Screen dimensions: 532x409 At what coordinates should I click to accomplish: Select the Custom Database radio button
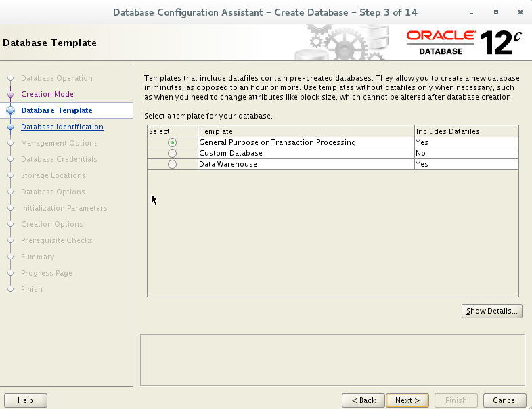172,154
